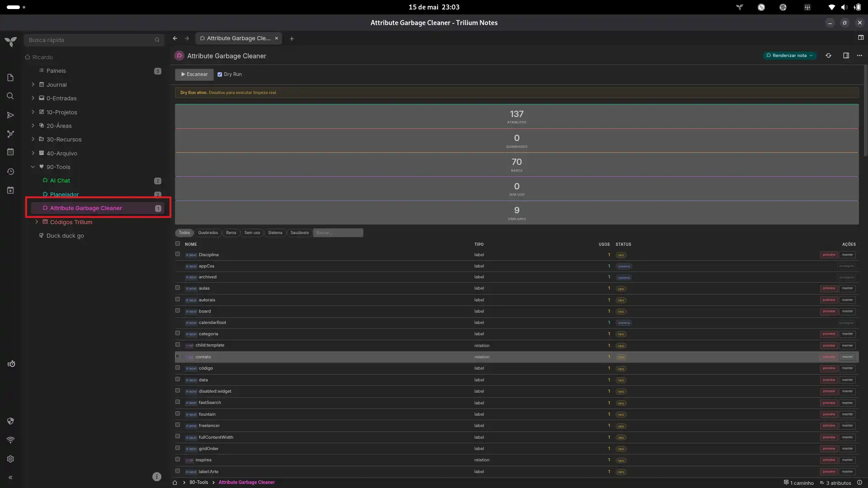Expand the Códigos Trilium tree node

[x=37, y=222]
